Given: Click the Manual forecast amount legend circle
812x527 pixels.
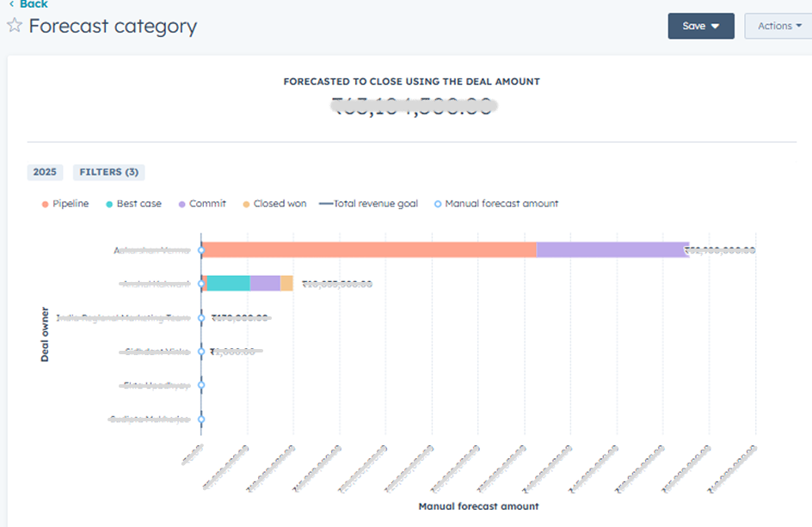Looking at the screenshot, I should click(x=438, y=204).
